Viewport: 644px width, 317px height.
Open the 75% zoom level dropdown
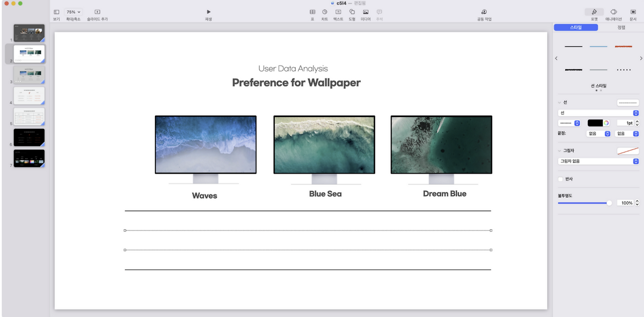coord(73,12)
